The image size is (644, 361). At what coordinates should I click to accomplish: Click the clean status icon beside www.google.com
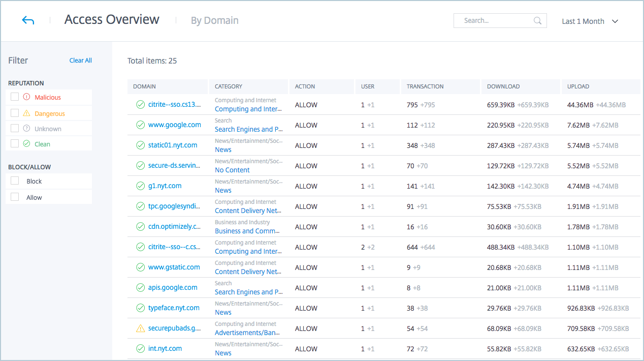[141, 125]
